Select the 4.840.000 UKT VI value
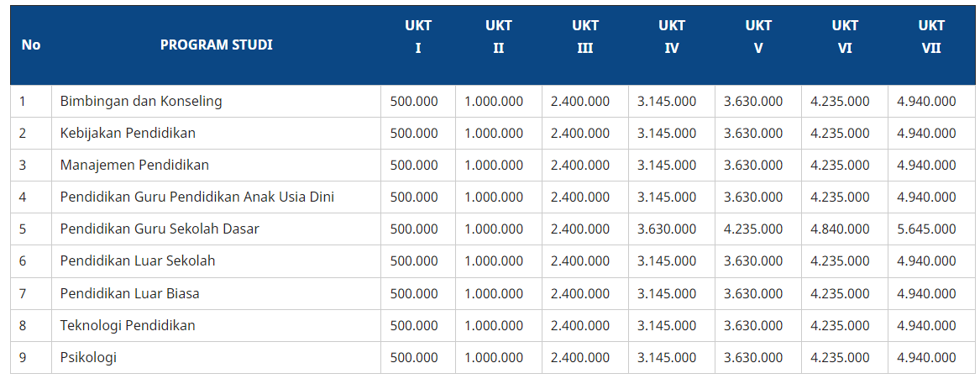The image size is (980, 384). 840,229
